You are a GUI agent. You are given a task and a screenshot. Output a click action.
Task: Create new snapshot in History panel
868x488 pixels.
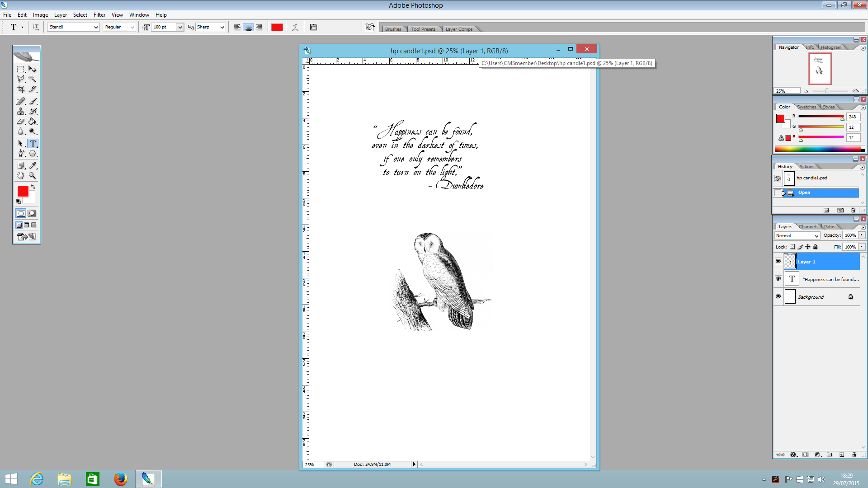pyautogui.click(x=840, y=210)
